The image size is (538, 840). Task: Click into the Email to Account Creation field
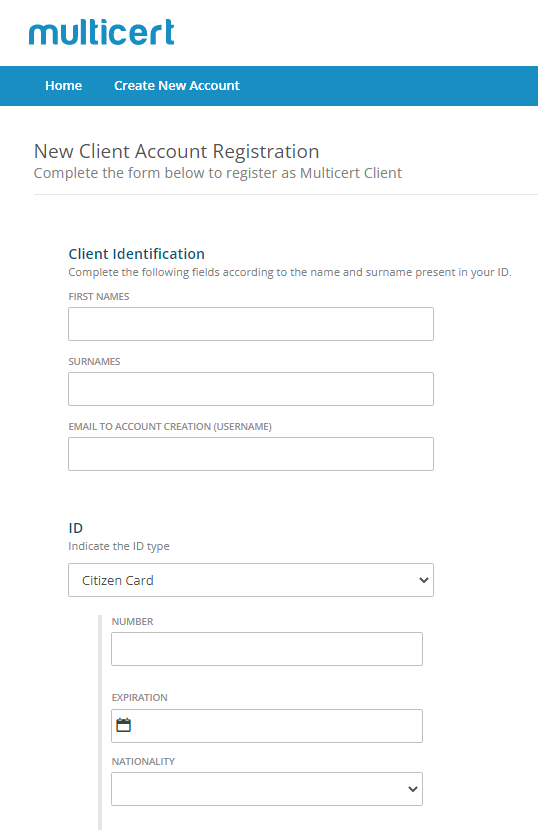click(x=251, y=454)
